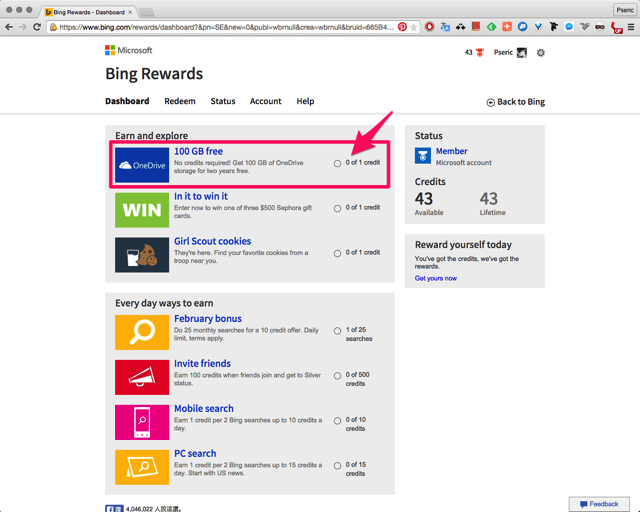Open the 100 GB free offer link
640x512 pixels.
198,151
